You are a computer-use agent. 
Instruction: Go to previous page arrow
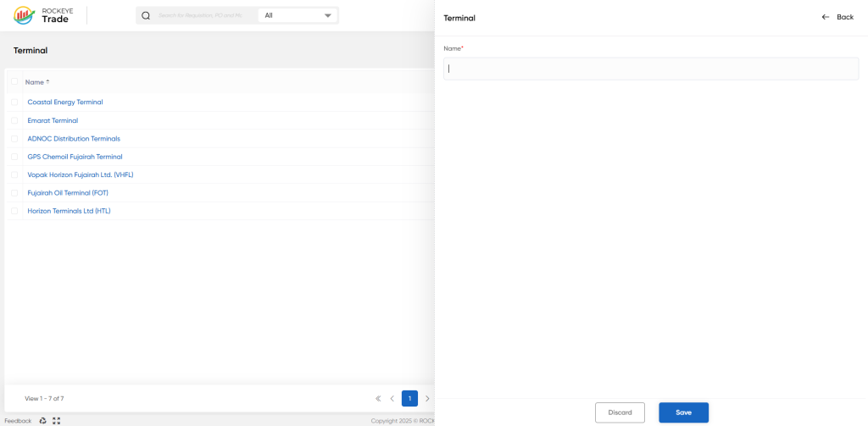(392, 398)
